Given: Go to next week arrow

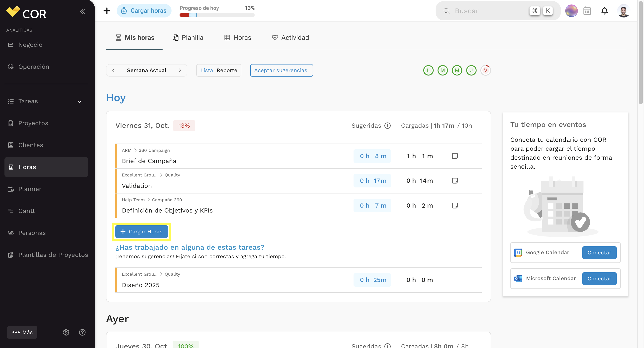Looking at the screenshot, I should tap(180, 70).
